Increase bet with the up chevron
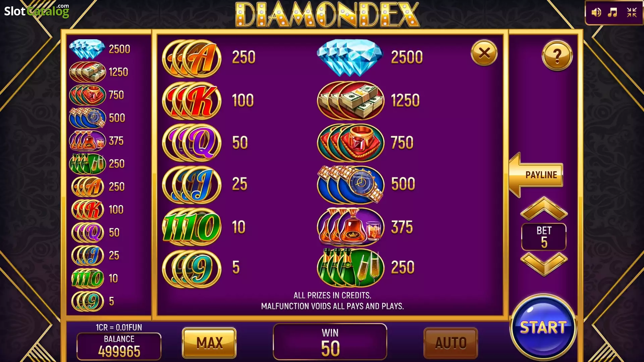Image resolution: width=644 pixels, height=362 pixels. (544, 208)
